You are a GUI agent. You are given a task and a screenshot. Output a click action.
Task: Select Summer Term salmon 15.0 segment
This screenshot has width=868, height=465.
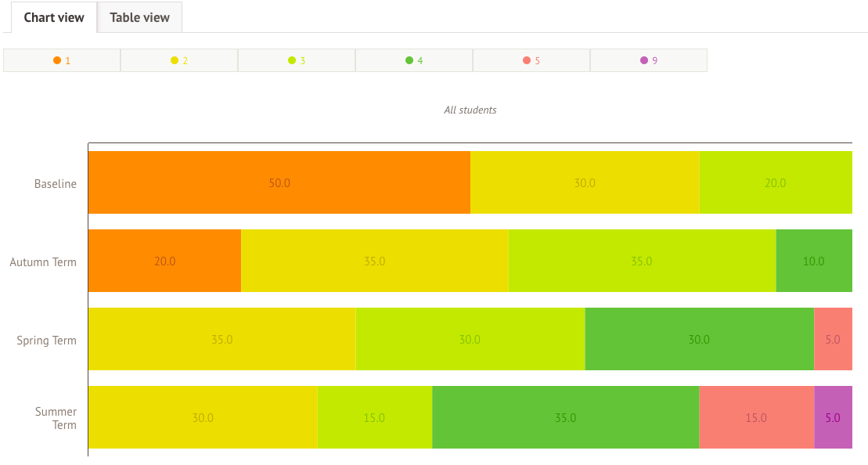(x=756, y=417)
